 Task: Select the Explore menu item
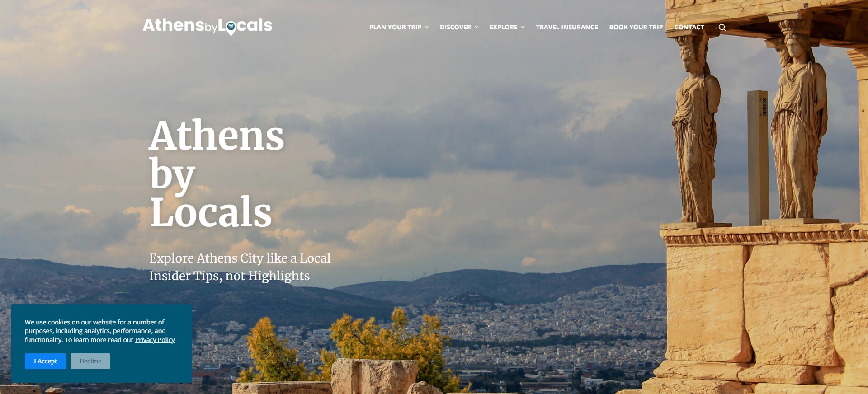click(503, 27)
